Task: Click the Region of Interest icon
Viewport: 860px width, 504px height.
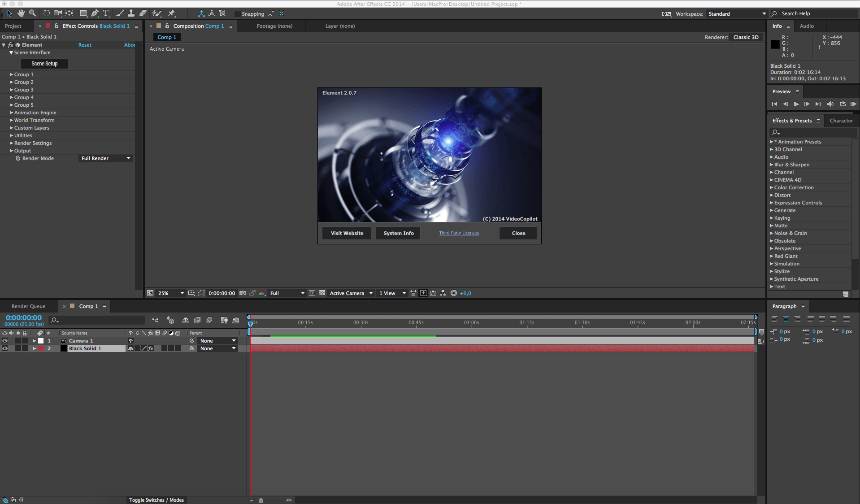Action: pos(312,293)
